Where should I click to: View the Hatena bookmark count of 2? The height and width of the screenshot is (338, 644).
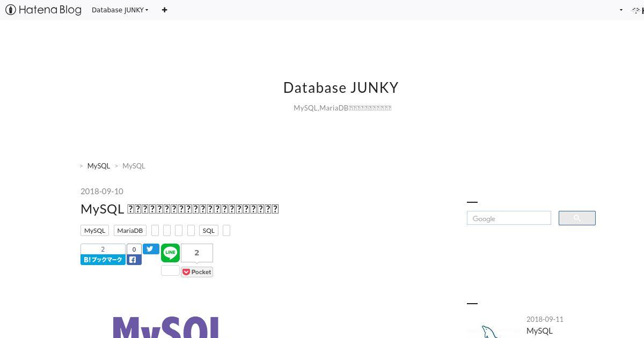(103, 249)
